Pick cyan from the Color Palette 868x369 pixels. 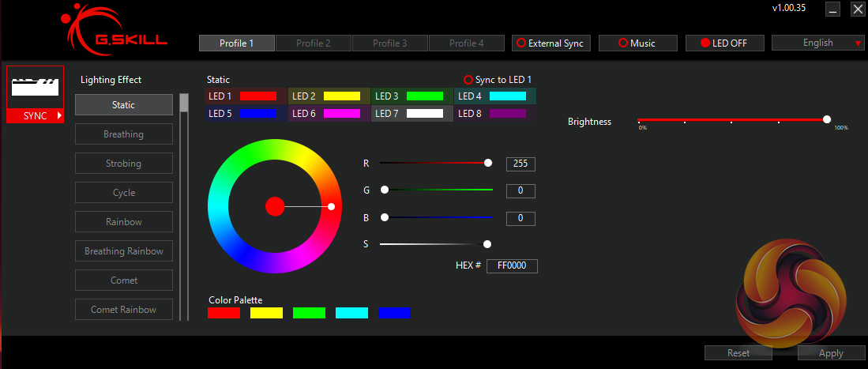(x=351, y=313)
